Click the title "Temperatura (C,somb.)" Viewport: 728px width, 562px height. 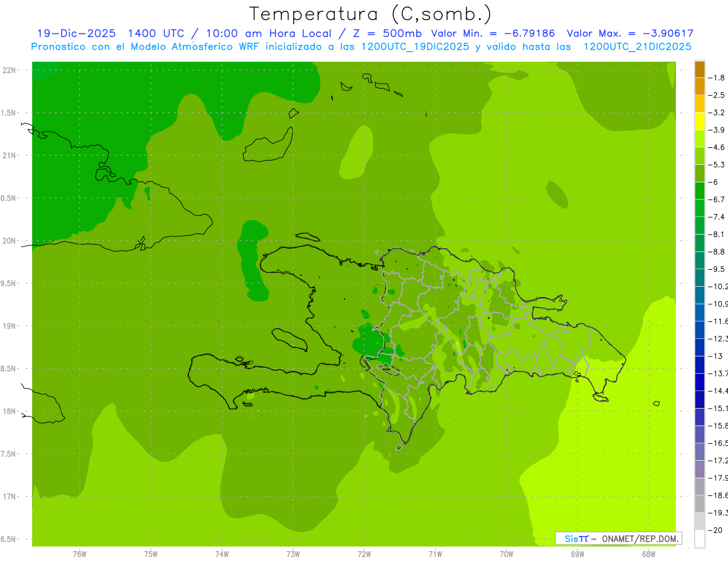[x=371, y=14]
